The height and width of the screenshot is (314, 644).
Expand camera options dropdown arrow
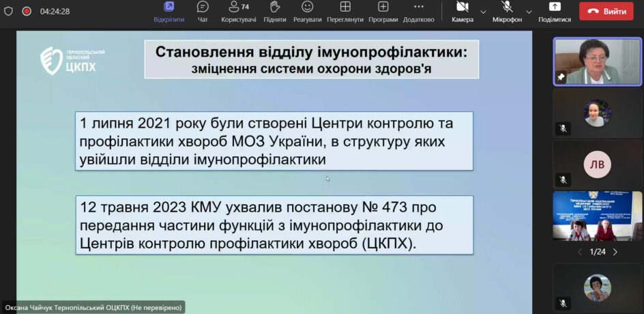tap(483, 12)
